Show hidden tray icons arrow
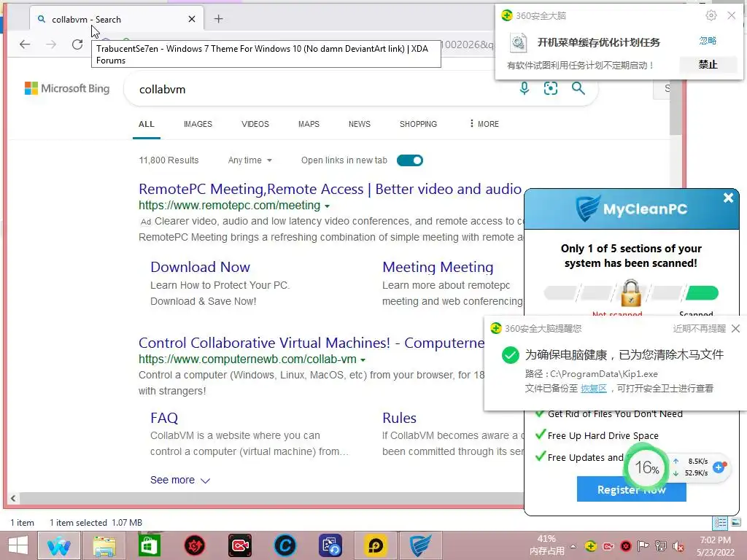The width and height of the screenshot is (747, 560). tap(573, 547)
